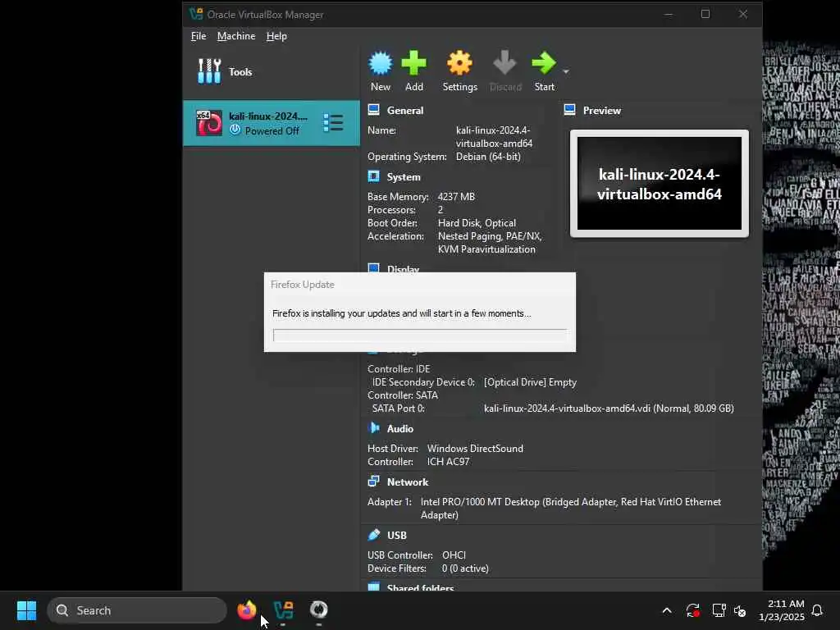Click the '4237 MB' base memory value
Image resolution: width=840 pixels, height=630 pixels.
click(x=456, y=197)
